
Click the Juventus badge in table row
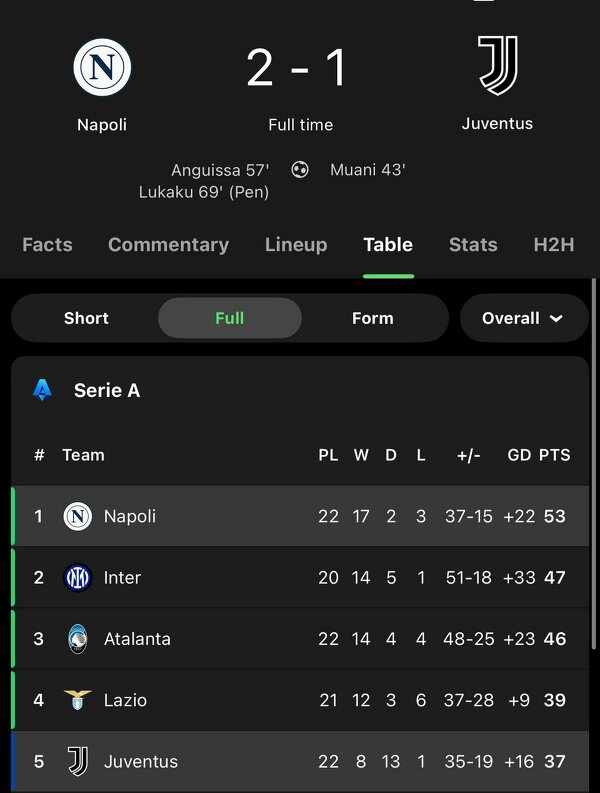(78, 761)
